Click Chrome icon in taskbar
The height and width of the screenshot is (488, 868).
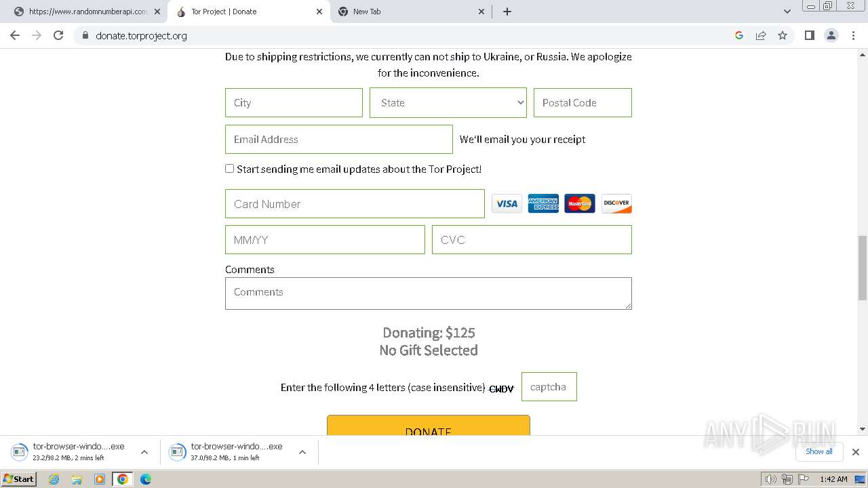122,479
